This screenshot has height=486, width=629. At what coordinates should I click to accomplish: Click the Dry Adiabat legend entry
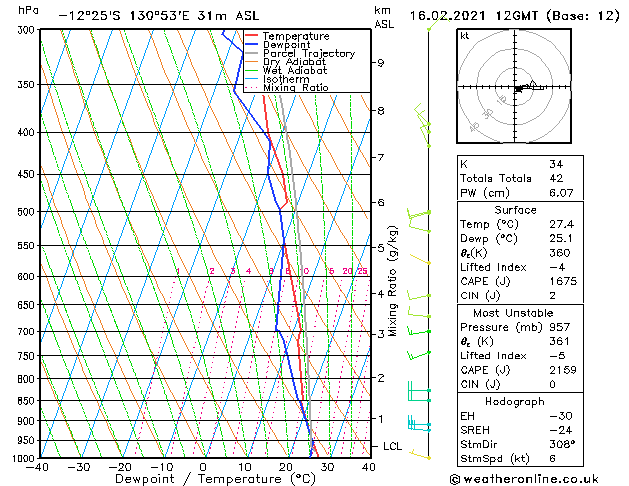[x=286, y=62]
